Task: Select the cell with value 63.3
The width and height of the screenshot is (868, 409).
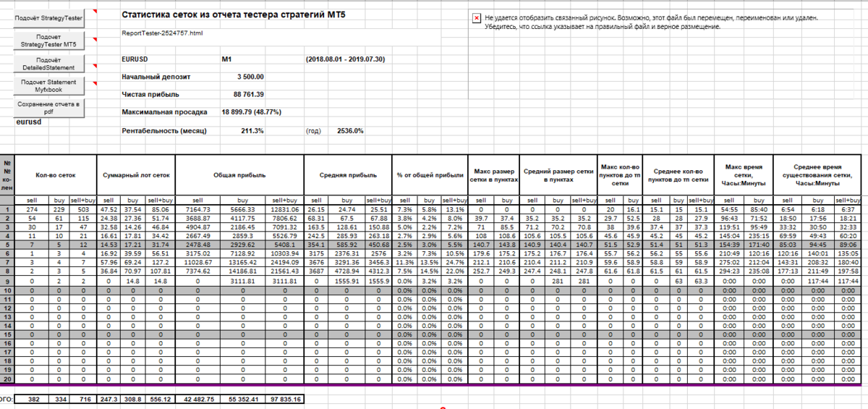Action: pos(700,281)
